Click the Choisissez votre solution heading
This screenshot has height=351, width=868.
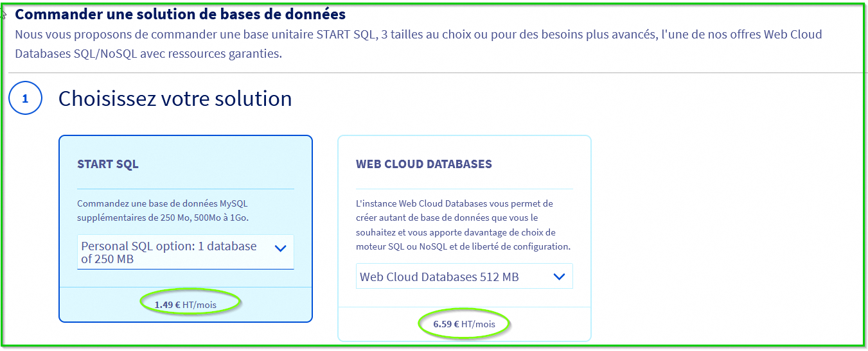[x=175, y=99]
